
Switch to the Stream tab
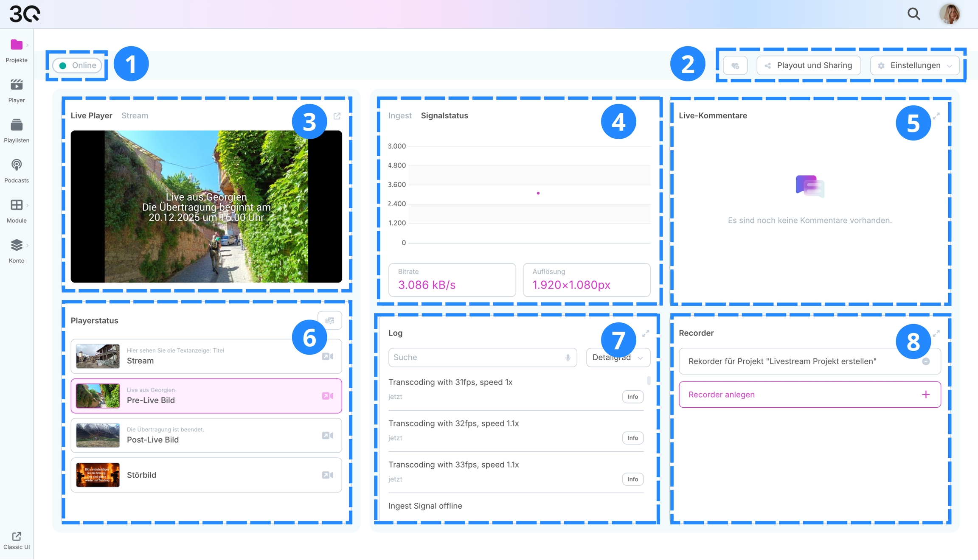[135, 115]
